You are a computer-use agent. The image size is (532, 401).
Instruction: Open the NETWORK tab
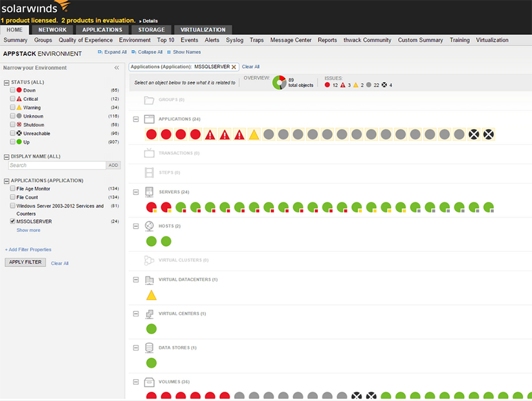[52, 30]
